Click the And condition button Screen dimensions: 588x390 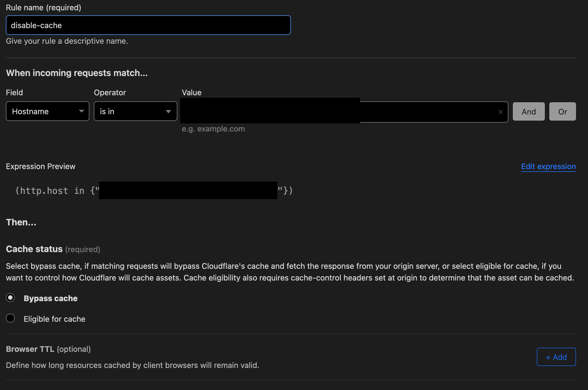(528, 112)
